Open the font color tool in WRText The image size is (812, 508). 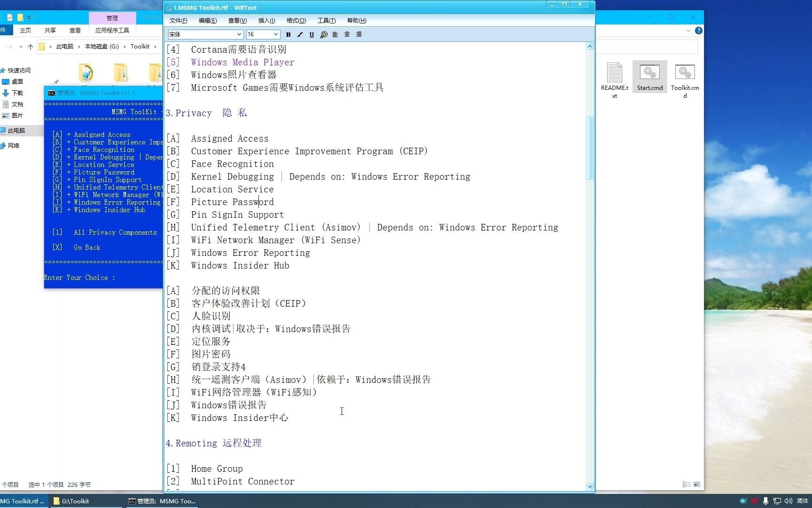(324, 34)
